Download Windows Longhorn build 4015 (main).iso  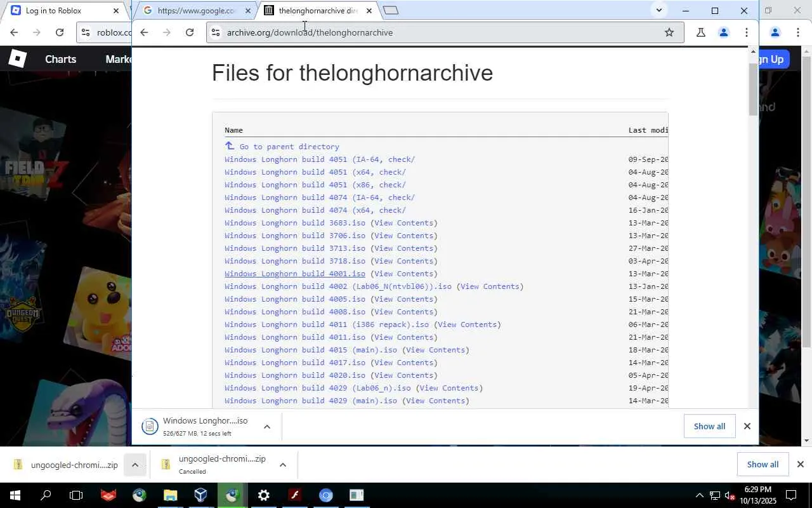point(311,350)
